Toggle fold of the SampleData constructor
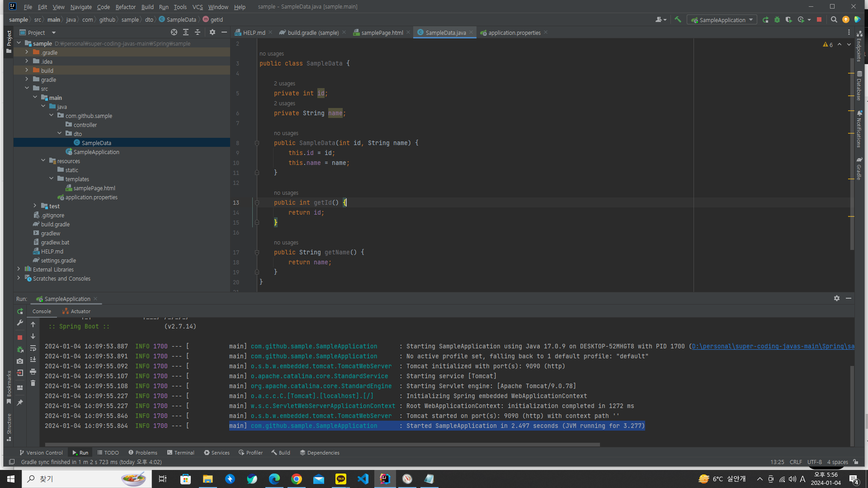This screenshot has height=488, width=868. 257,143
